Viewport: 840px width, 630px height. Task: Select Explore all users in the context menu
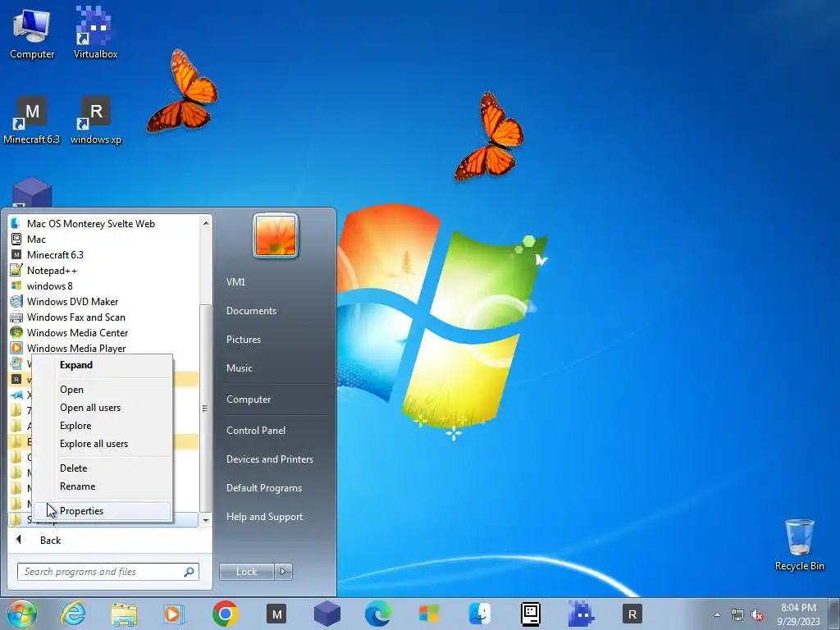coord(103,444)
